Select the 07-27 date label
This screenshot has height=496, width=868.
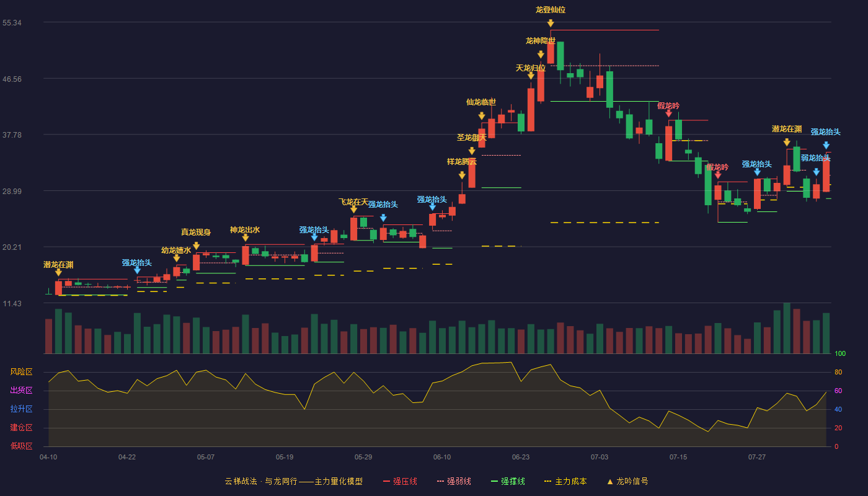coord(757,457)
